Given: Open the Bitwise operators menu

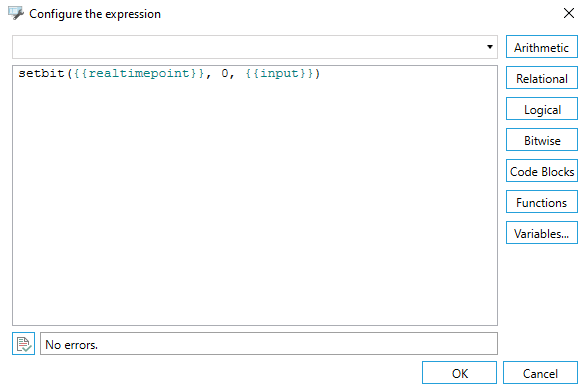Looking at the screenshot, I should pos(542,140).
